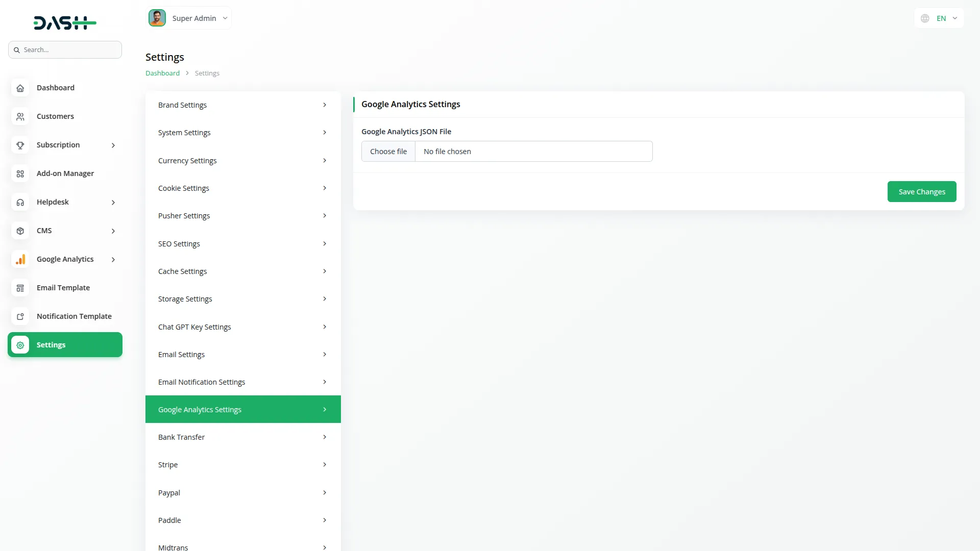Expand the Helpdesk submenu chevron

(x=113, y=202)
